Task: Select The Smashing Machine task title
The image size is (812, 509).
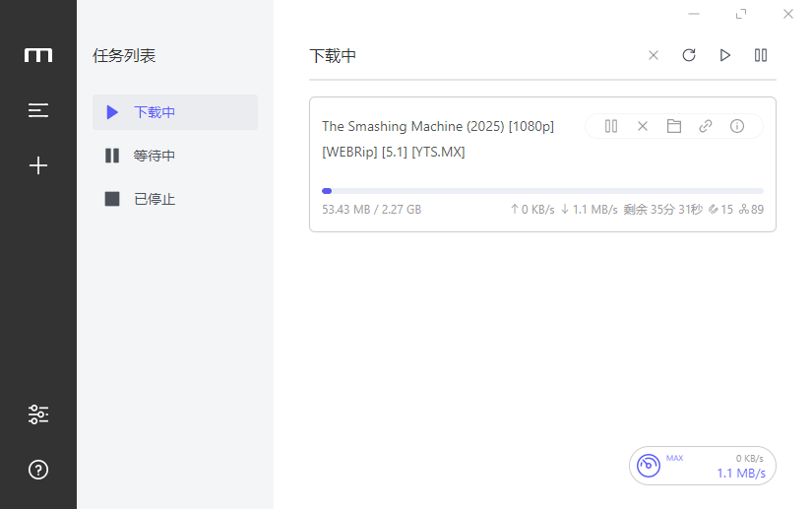Action: (438, 126)
